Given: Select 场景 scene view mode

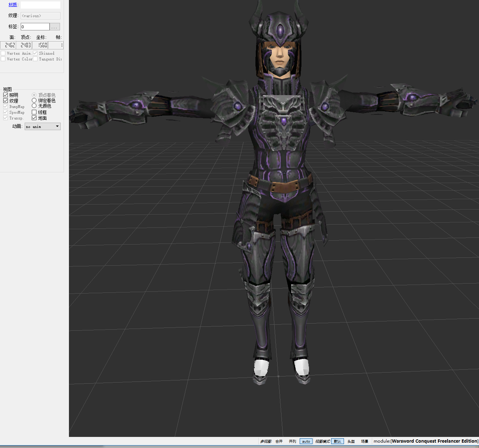Looking at the screenshot, I should [x=365, y=441].
